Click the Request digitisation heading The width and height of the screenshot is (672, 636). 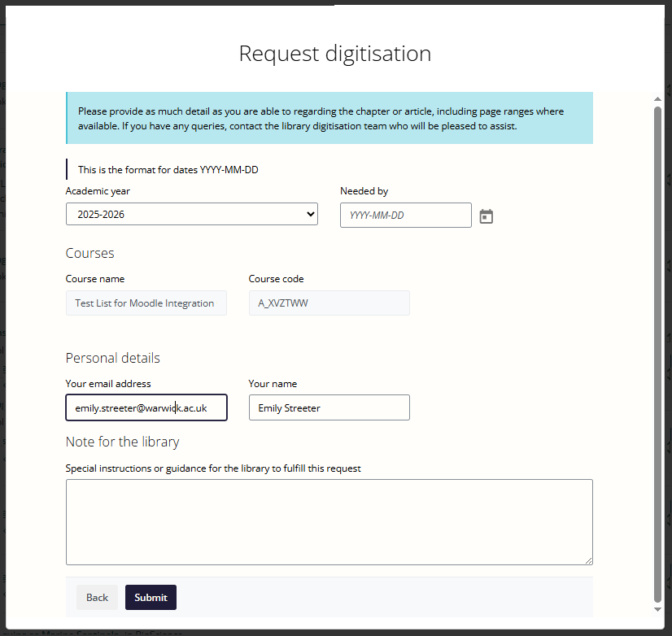pos(334,53)
